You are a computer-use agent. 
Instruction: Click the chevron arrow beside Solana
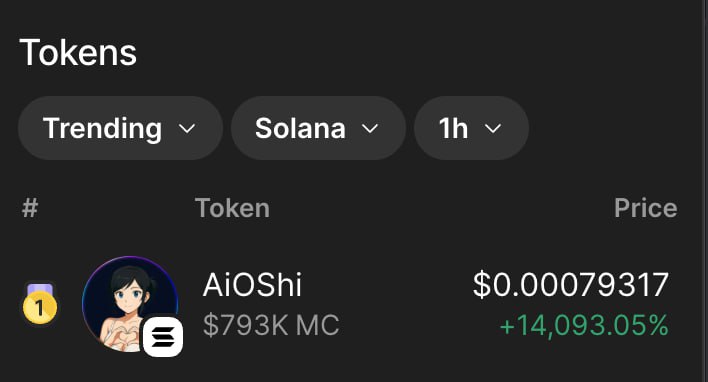pos(370,129)
